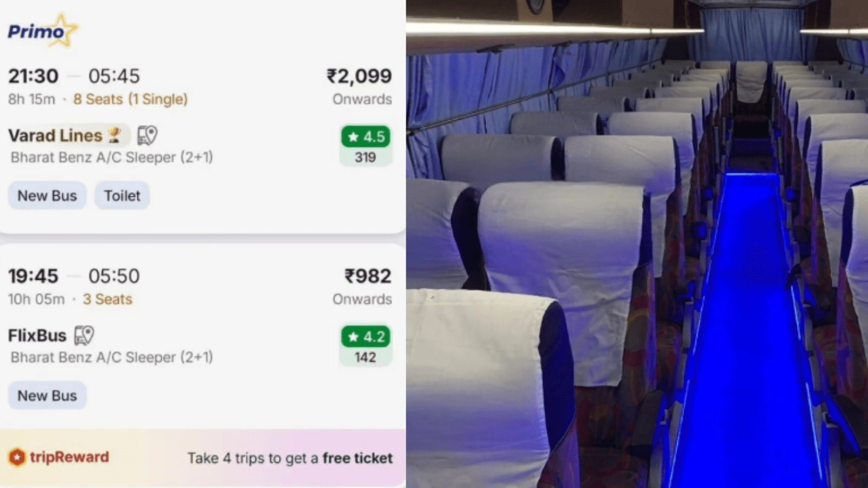Viewport: 868px width, 488px height.
Task: Click the 8 Seats (1 Single) availability text
Action: (x=130, y=99)
